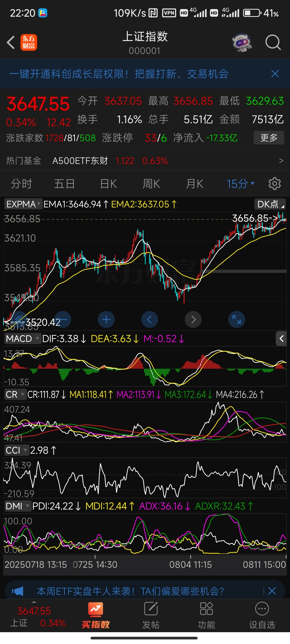290x644 pixels.
Task: Move chart right with arrow button
Action: click(x=193, y=319)
